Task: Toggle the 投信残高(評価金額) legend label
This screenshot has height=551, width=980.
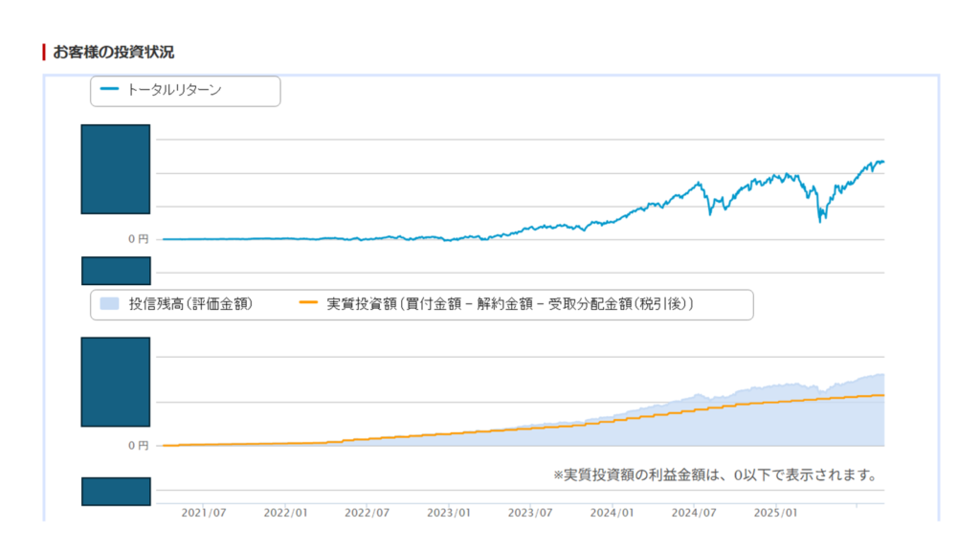Action: coord(190,304)
